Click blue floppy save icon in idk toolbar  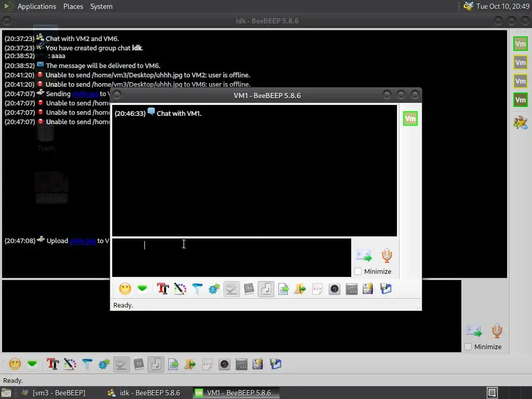coord(275,364)
